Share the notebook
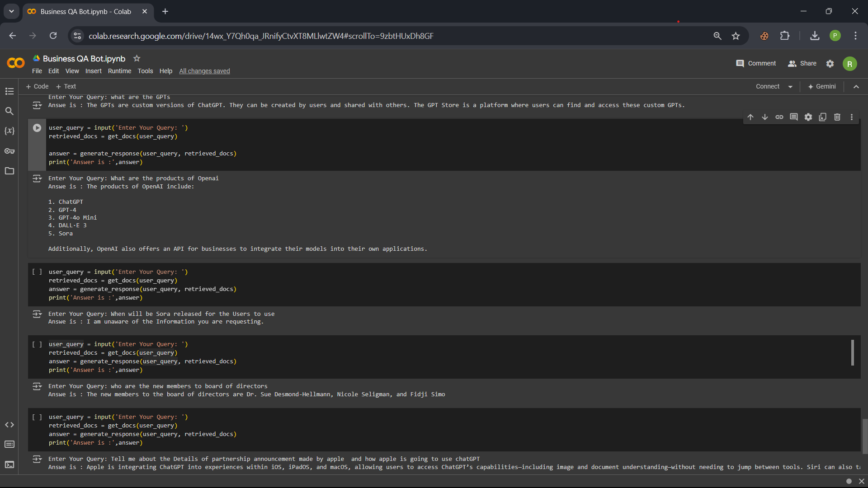 (x=802, y=63)
